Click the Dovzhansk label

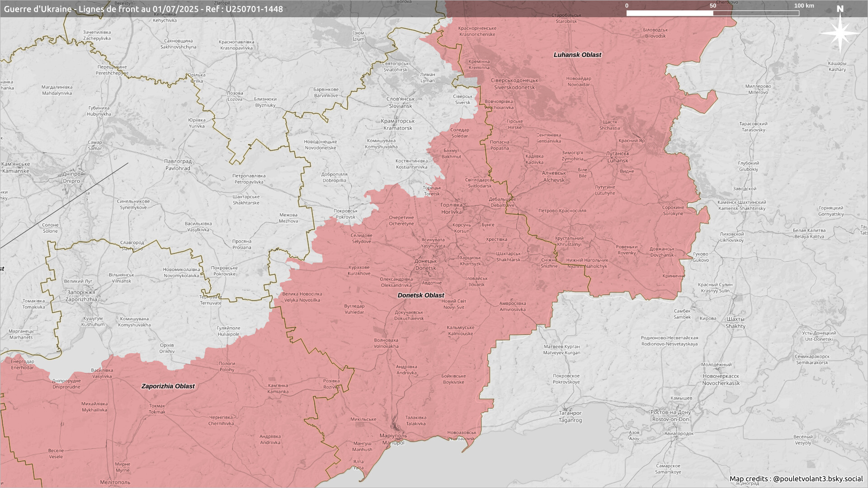click(x=662, y=252)
